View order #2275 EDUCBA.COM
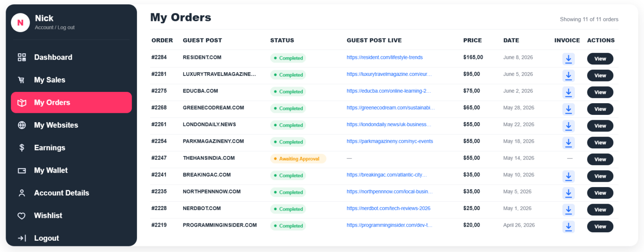 [600, 92]
